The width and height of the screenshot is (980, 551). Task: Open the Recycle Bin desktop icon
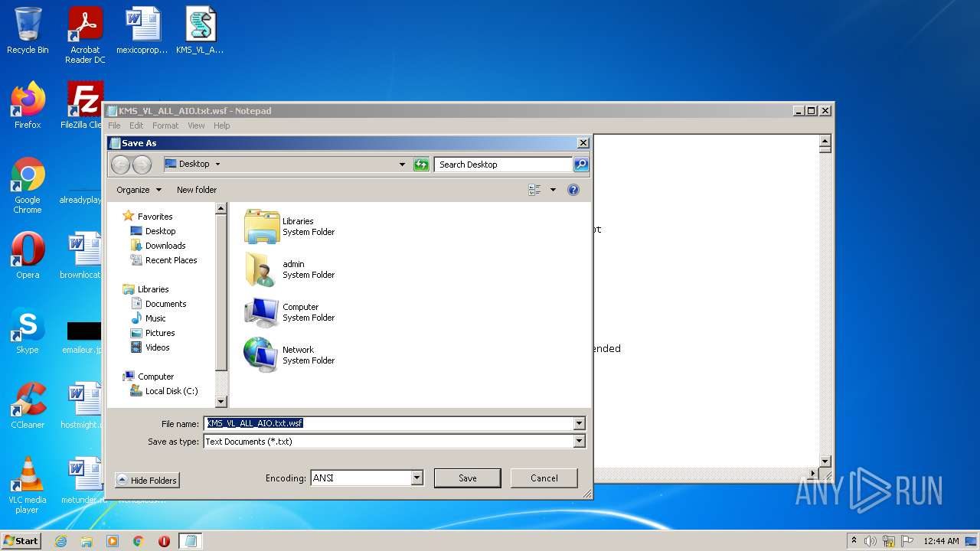pyautogui.click(x=28, y=31)
